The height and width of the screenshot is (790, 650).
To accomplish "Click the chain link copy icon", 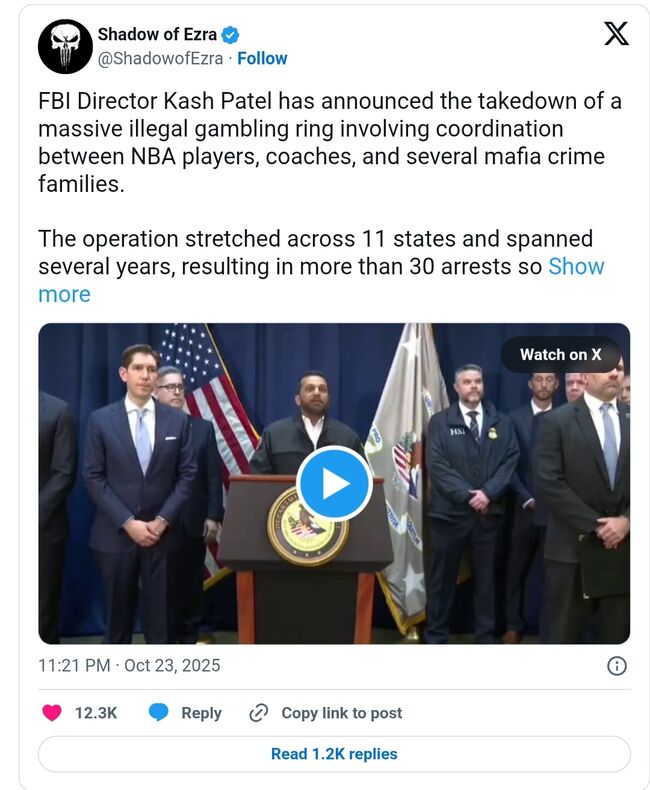I will click(x=259, y=713).
